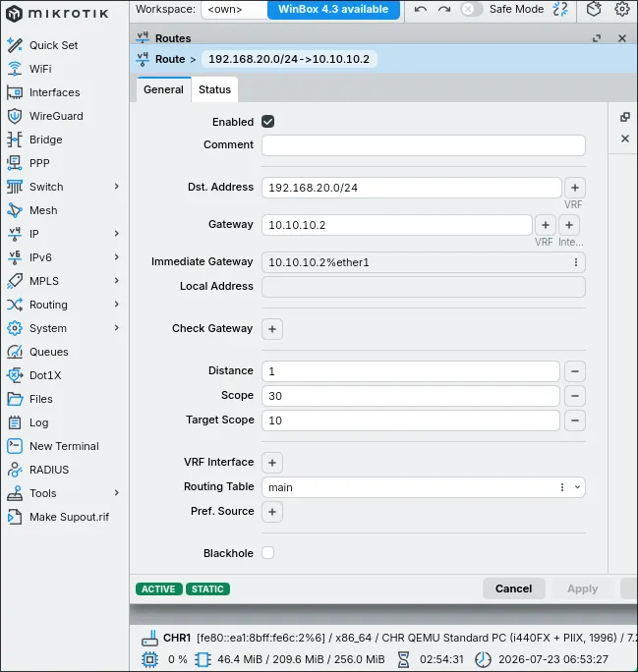
Task: Uncheck the Enabled checkbox
Action: (268, 122)
